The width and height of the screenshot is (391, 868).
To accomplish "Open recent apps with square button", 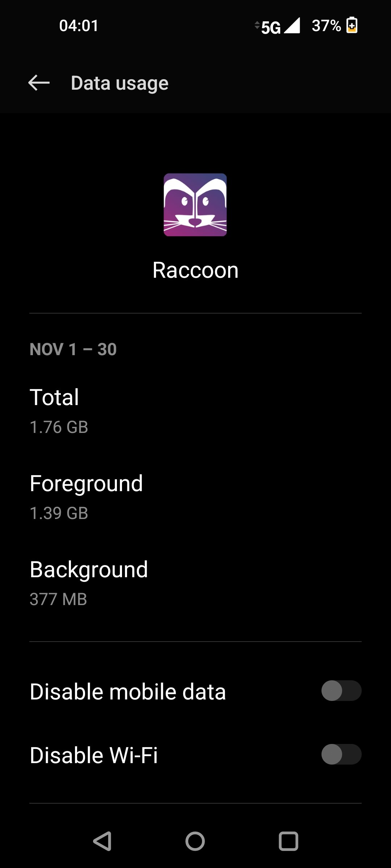I will [x=288, y=841].
